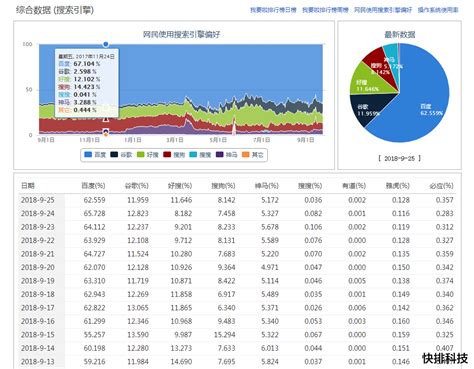
Task: Toggle the 其它 series in chart legend
Action: (x=253, y=155)
